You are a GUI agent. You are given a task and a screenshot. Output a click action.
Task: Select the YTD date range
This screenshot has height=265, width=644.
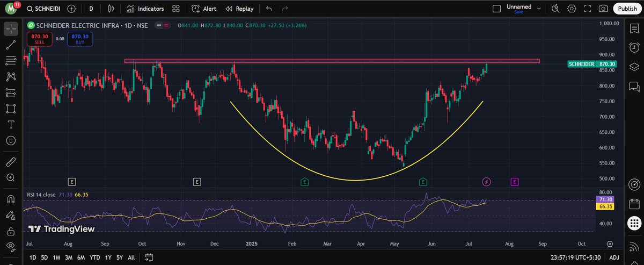pos(94,258)
